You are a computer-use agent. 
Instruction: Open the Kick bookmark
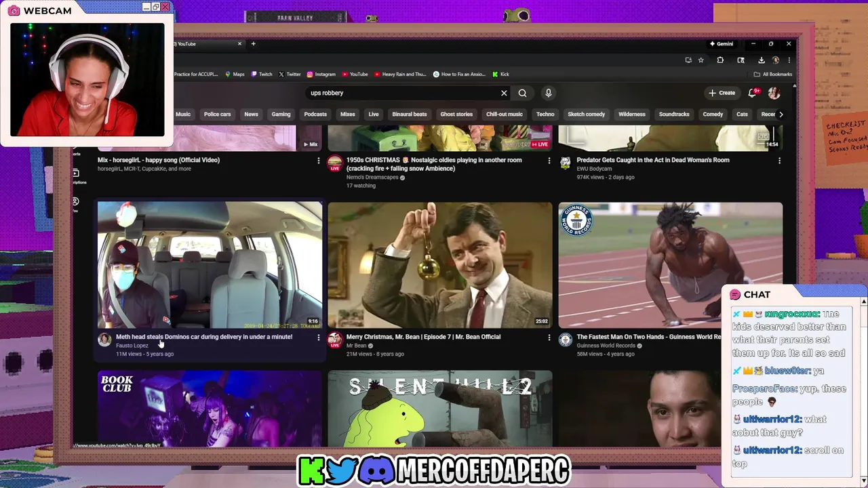(x=500, y=75)
